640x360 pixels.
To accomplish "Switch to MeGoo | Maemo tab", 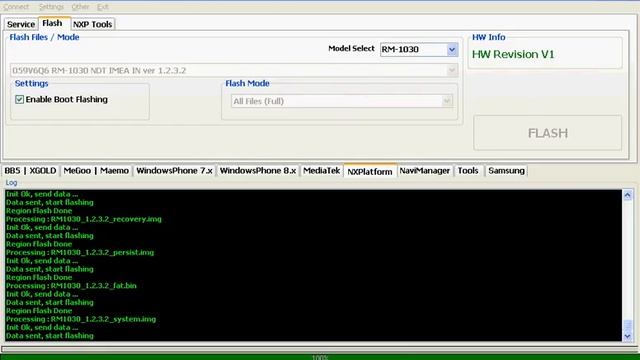I will (x=96, y=171).
